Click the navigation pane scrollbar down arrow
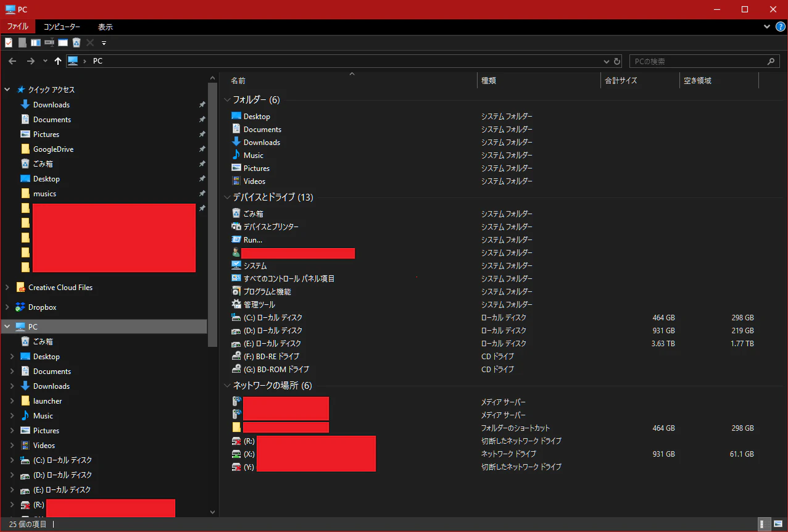The image size is (788, 532). coord(213,512)
